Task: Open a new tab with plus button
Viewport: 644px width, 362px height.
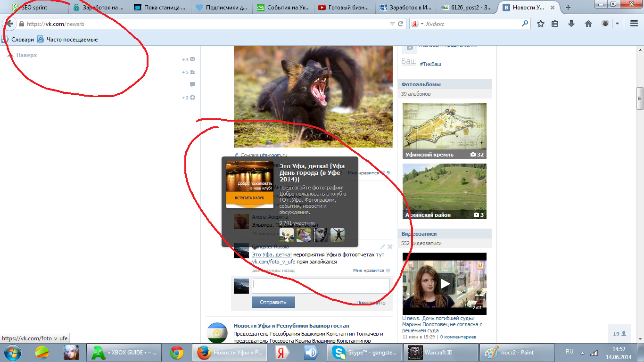Action: click(x=568, y=7)
